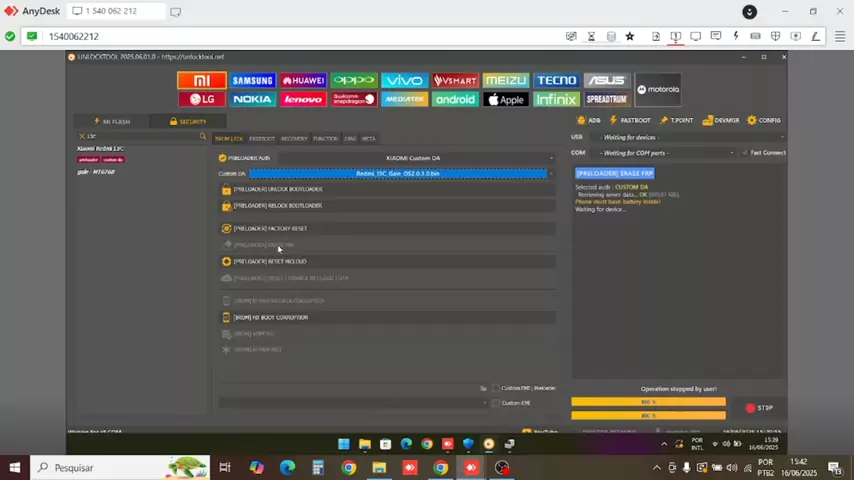Select the Mediatek chipset logo
Screen dimensions: 854x480
click(x=404, y=100)
